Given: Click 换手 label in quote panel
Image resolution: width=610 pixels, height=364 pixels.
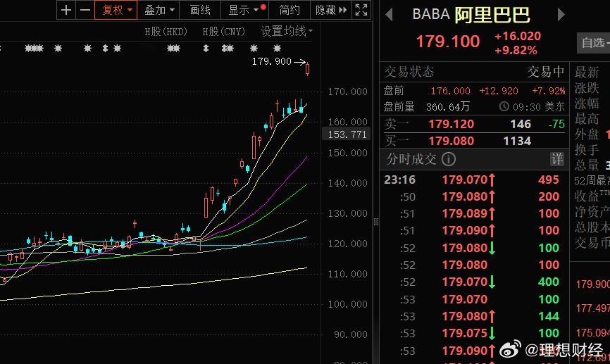Looking at the screenshot, I should tap(587, 150).
